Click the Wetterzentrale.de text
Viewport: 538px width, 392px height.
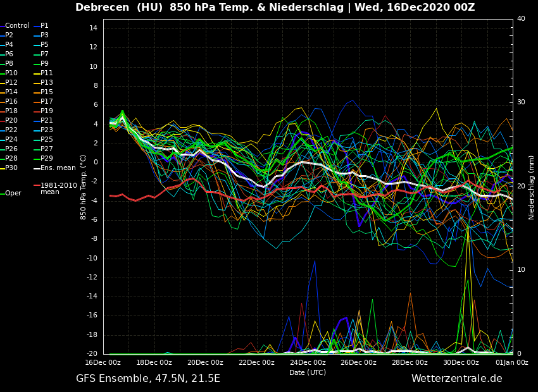click(x=456, y=379)
